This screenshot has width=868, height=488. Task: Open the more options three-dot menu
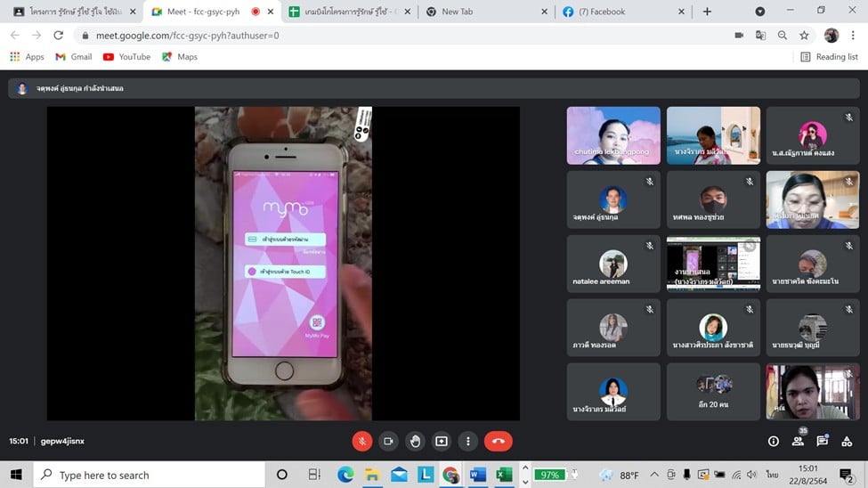(x=468, y=442)
